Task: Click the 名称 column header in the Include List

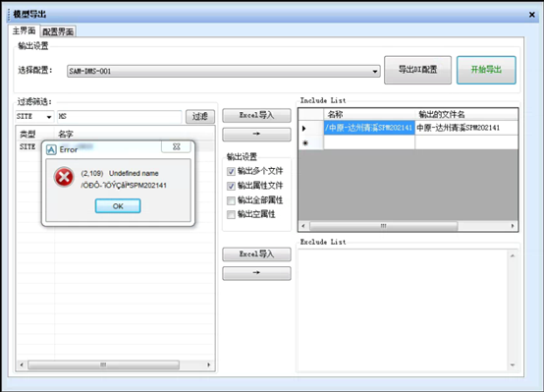Action: (369, 114)
